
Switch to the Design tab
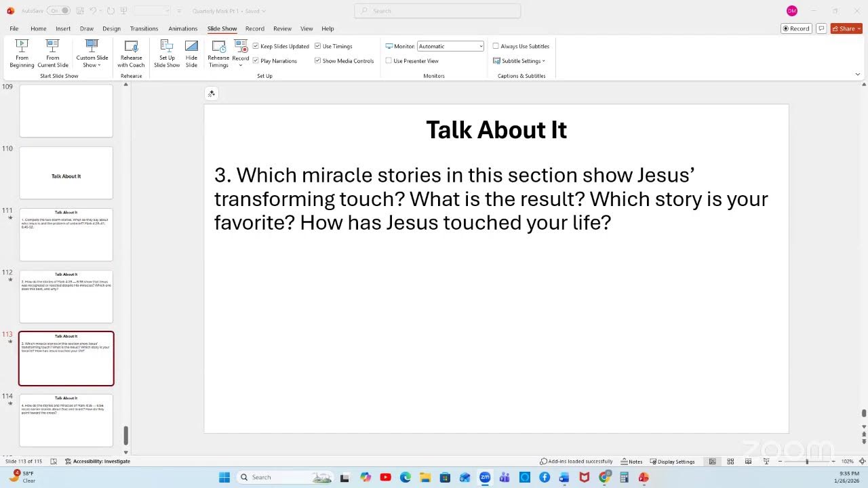coord(111,28)
